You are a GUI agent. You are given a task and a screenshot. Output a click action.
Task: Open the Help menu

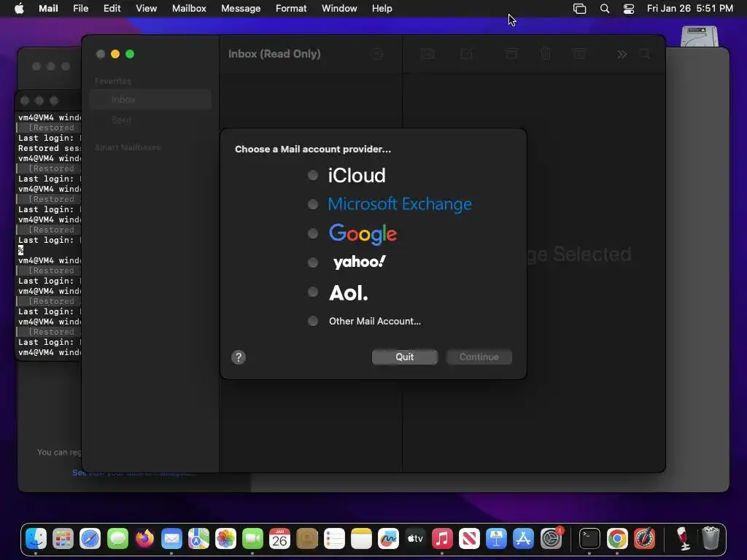[x=382, y=9]
